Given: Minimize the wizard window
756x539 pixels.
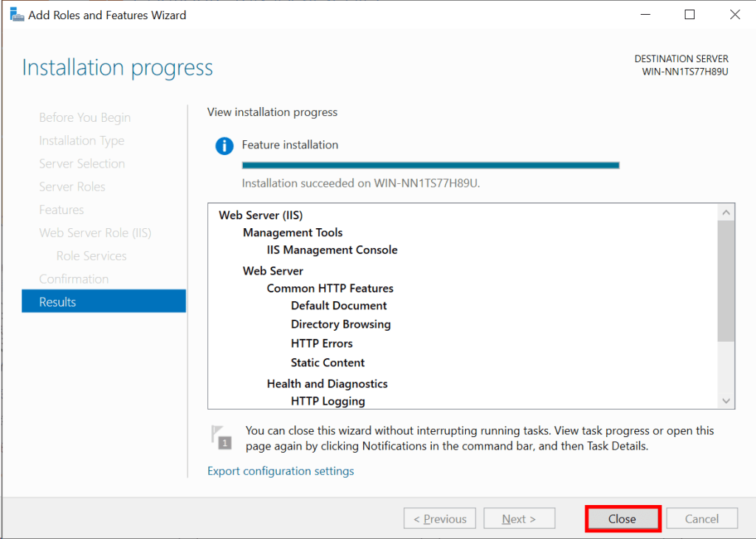Looking at the screenshot, I should (645, 15).
